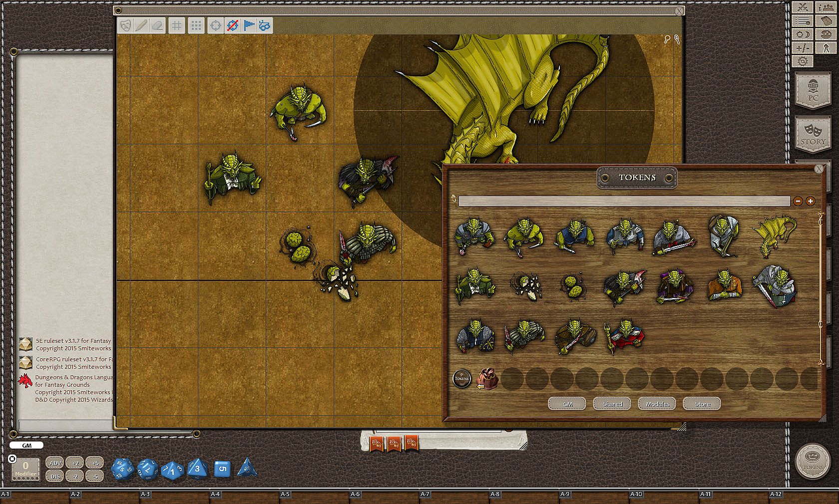Click the d6 cube die
The width and height of the screenshot is (839, 504).
222,469
